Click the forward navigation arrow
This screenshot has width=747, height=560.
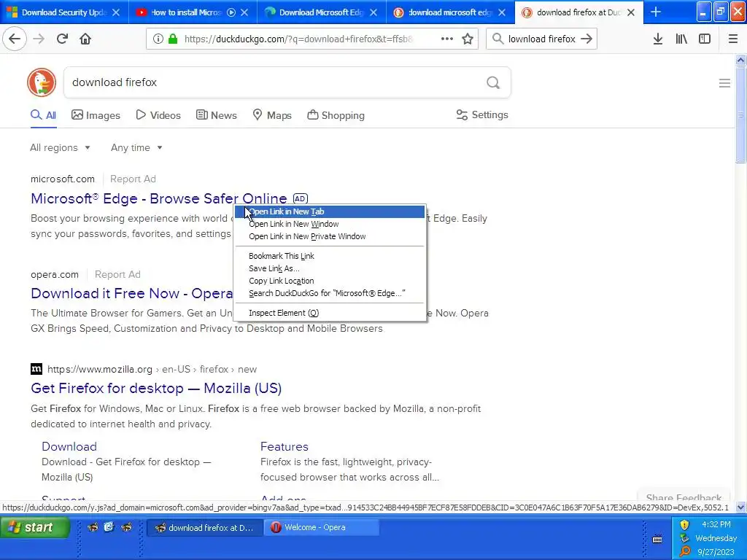point(39,39)
